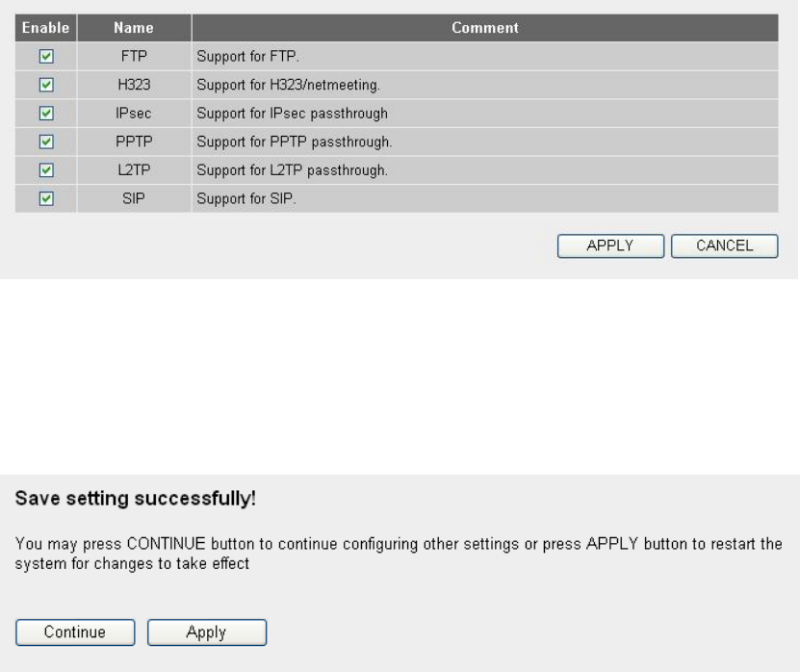
Task: Click the Name column header
Action: [x=134, y=28]
